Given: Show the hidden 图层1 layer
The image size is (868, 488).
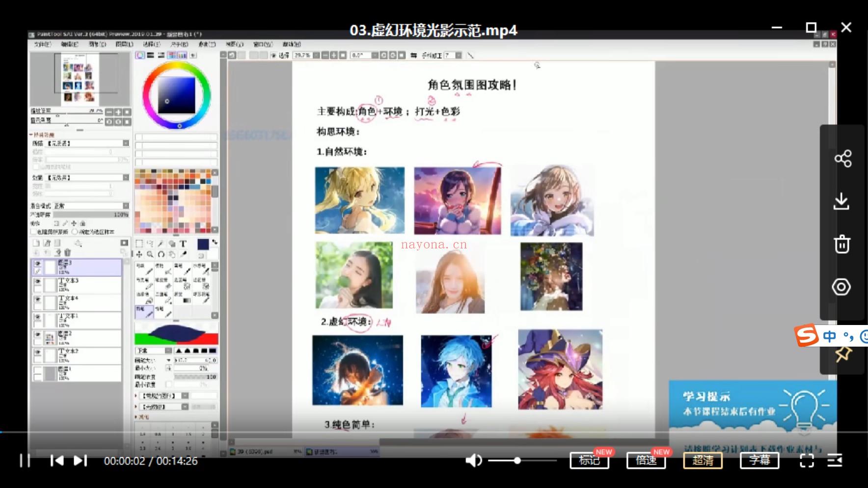Looking at the screenshot, I should click(37, 370).
